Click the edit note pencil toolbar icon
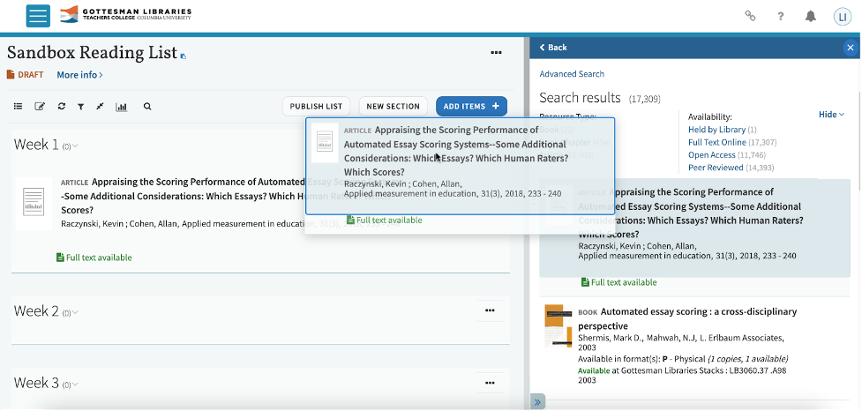Image resolution: width=862 pixels, height=412 pixels. point(40,106)
